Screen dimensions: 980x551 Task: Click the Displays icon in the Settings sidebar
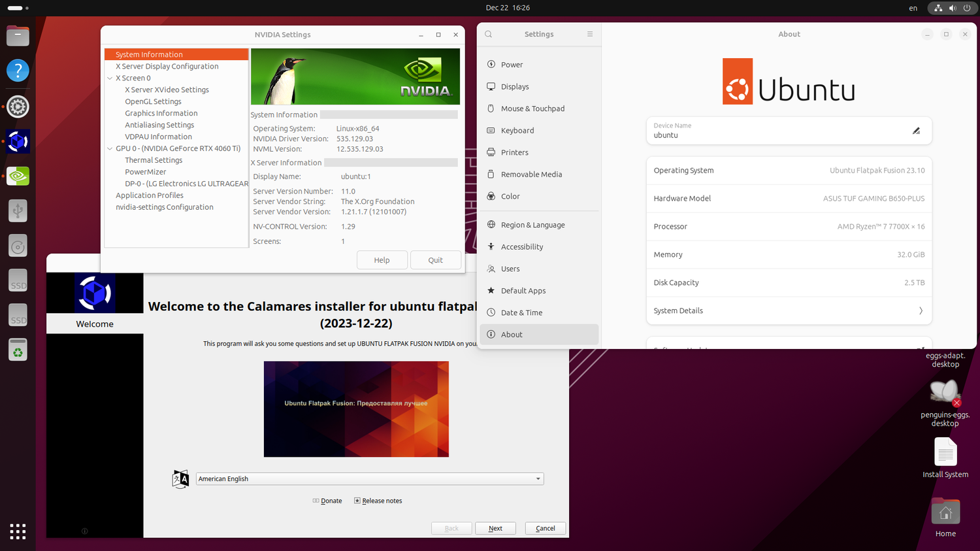point(491,86)
